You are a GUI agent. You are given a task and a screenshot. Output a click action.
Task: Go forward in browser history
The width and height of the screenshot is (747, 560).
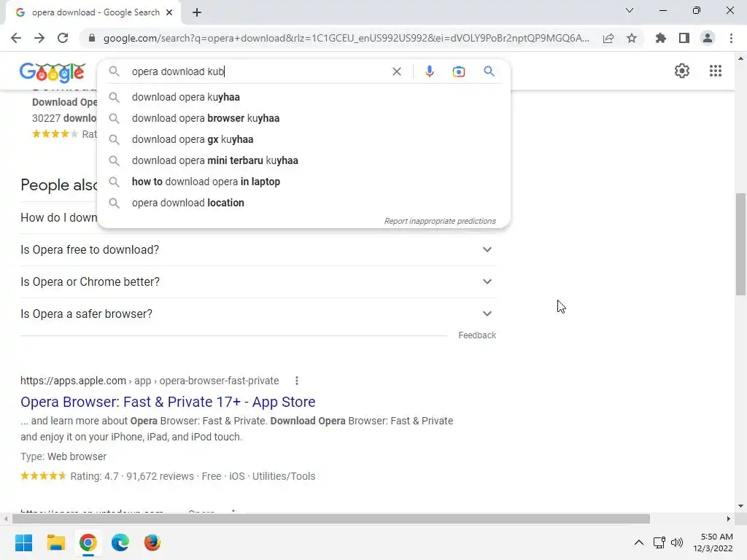(39, 38)
